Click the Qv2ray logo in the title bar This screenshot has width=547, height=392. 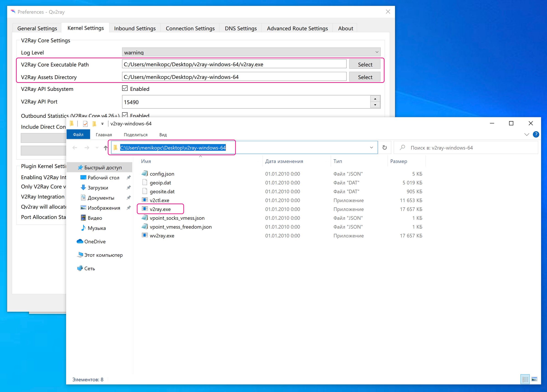coord(13,11)
